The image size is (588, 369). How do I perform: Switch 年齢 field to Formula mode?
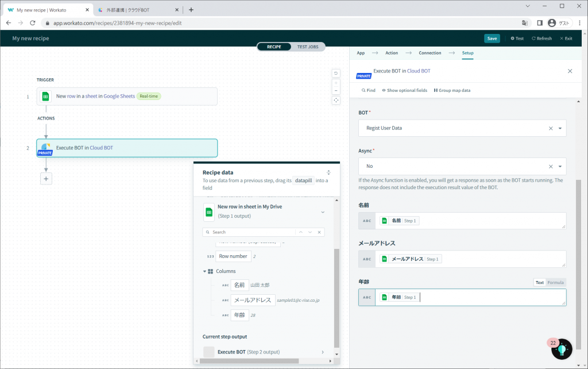click(x=555, y=283)
